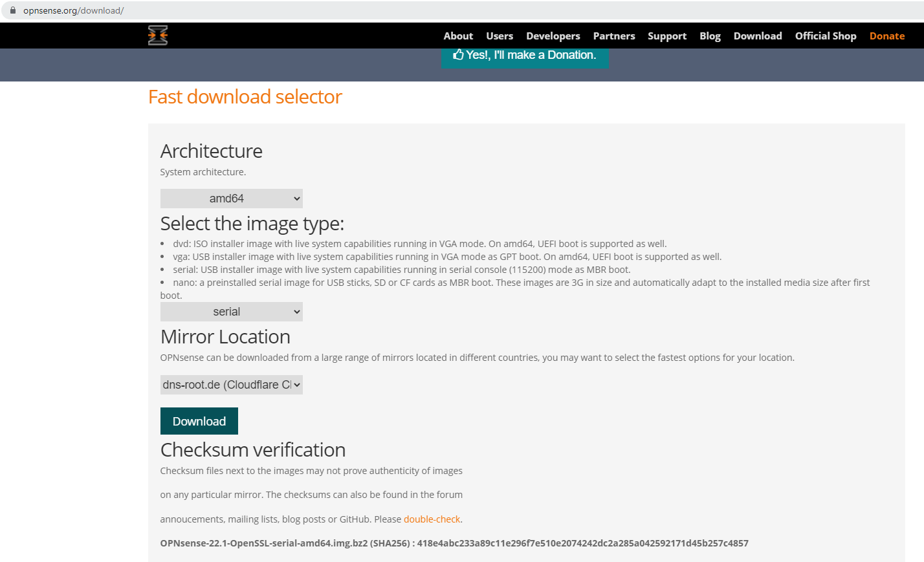Screen dimensions: 924x562
Task: Go to the Blog page
Action: point(710,36)
